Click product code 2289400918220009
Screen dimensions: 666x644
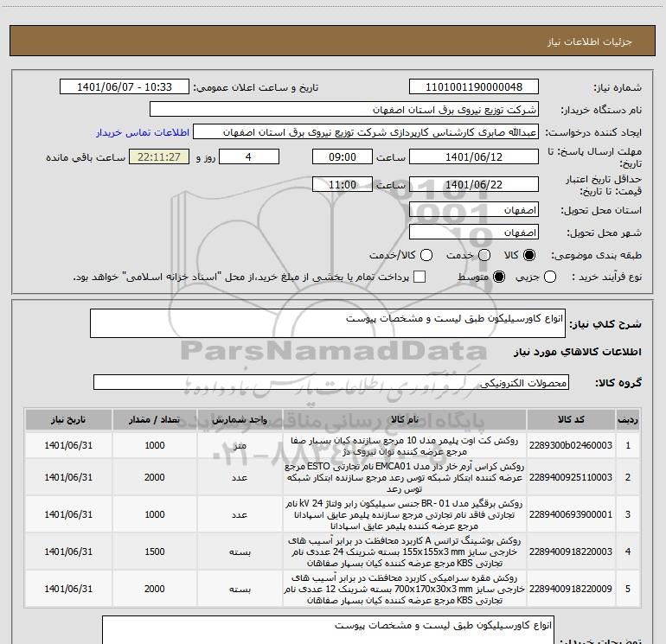(x=571, y=589)
